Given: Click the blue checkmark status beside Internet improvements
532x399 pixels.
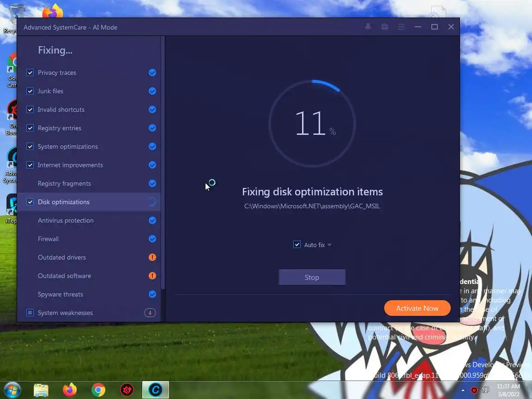Looking at the screenshot, I should tap(152, 165).
